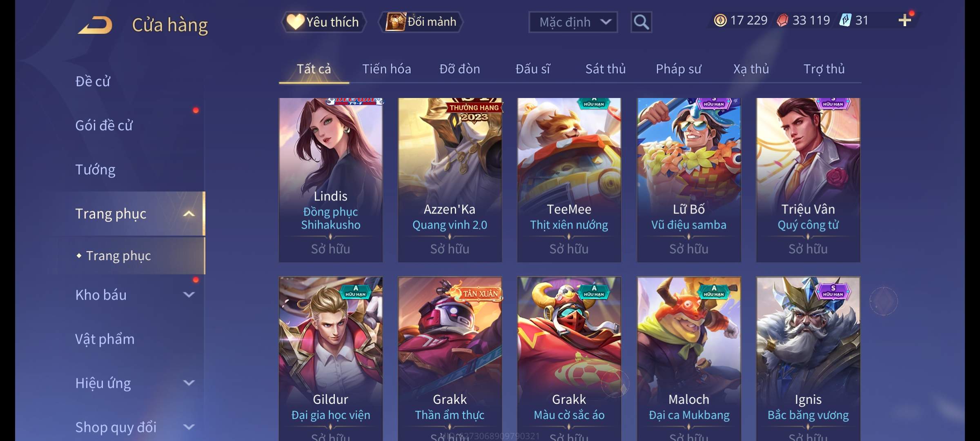Select the Sát thủ tab
The height and width of the screenshot is (441, 980).
(x=606, y=69)
